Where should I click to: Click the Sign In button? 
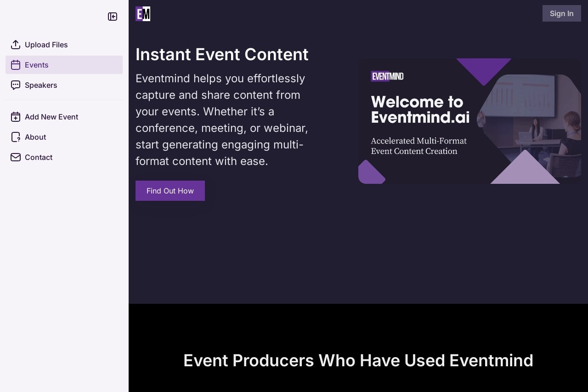point(561,13)
